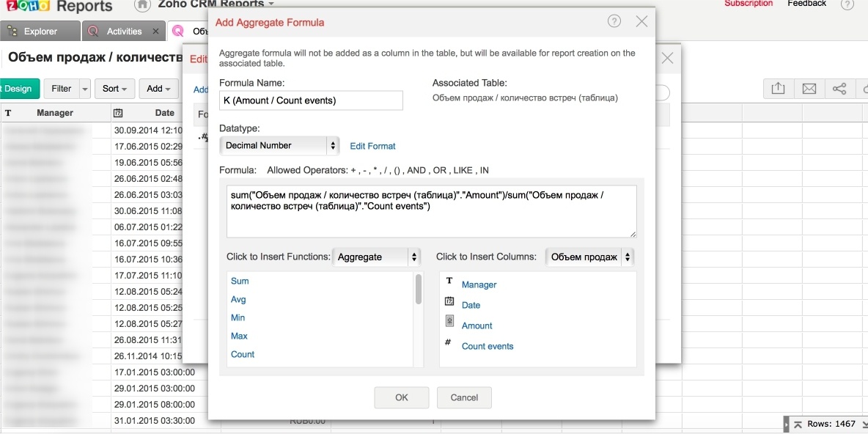Viewport: 868px width, 434px height.
Task: Switch to the Explorer tab
Action: pos(40,32)
